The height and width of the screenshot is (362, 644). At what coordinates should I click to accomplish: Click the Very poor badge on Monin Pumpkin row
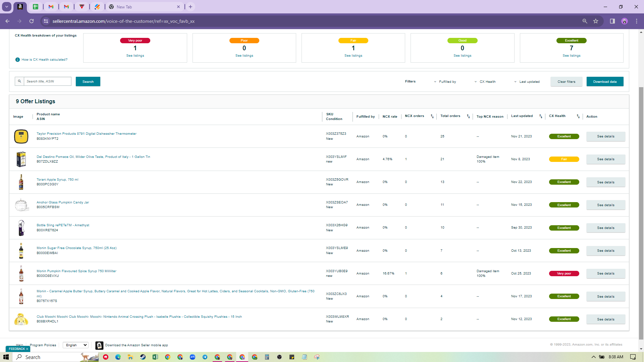pos(564,274)
